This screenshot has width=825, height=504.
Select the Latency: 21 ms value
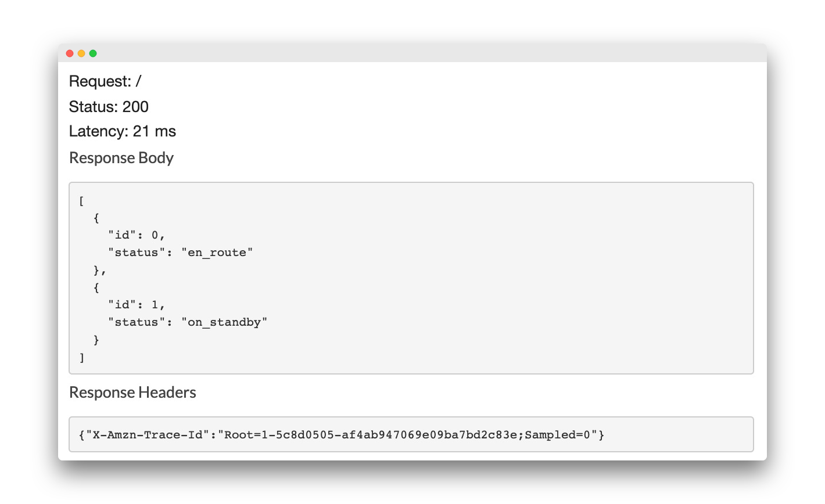(122, 131)
